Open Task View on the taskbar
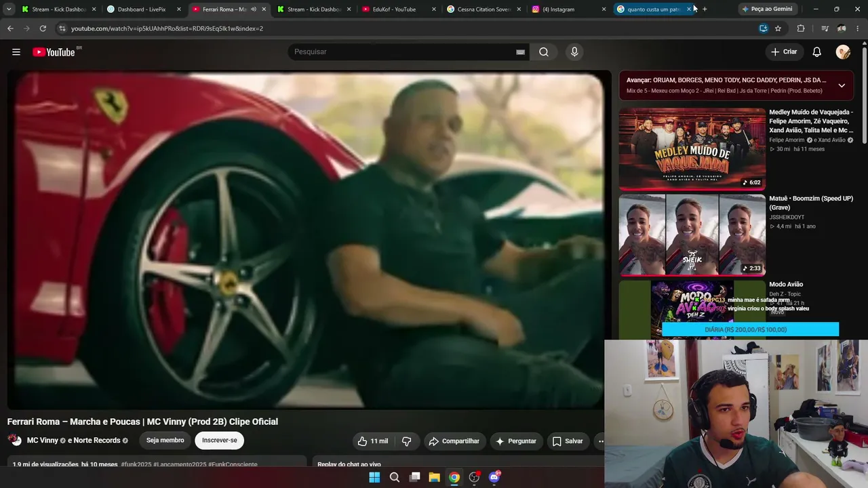The image size is (868, 488). point(414,477)
